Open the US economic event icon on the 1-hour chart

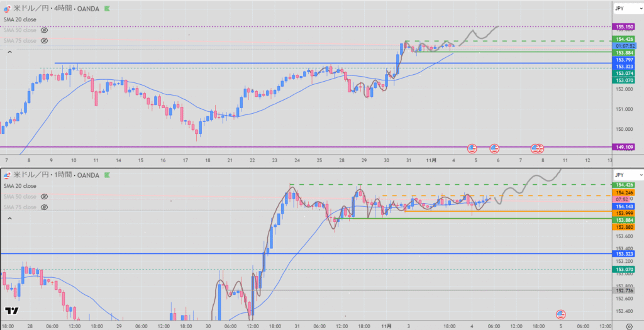point(561,314)
